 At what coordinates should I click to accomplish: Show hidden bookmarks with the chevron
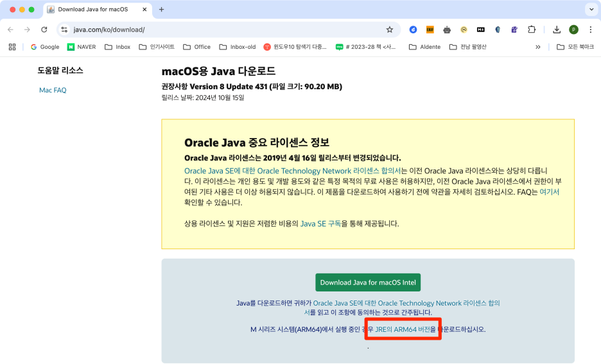coord(538,47)
